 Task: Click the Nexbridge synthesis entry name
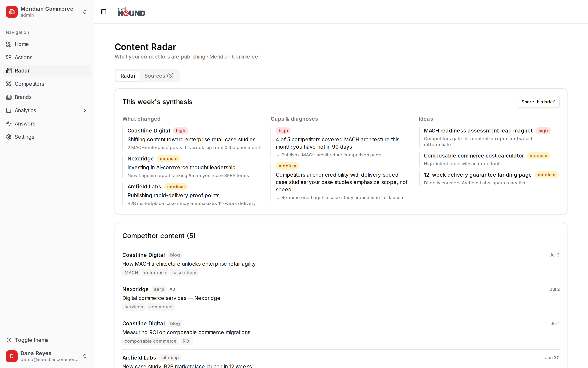tap(140, 158)
